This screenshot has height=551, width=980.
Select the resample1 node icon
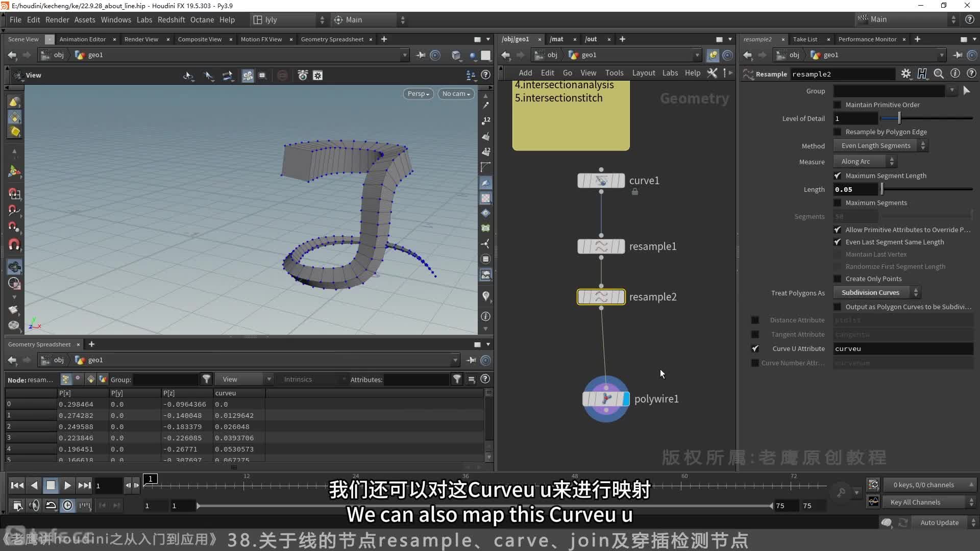pos(601,246)
